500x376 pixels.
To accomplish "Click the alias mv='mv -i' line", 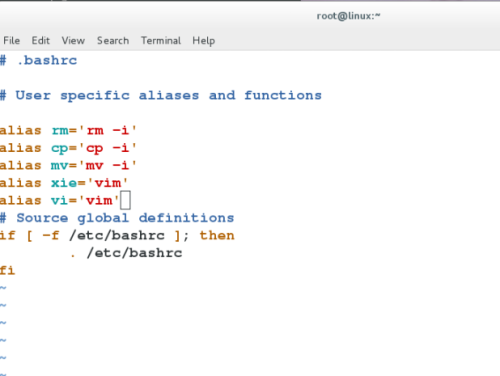I will tap(68, 165).
